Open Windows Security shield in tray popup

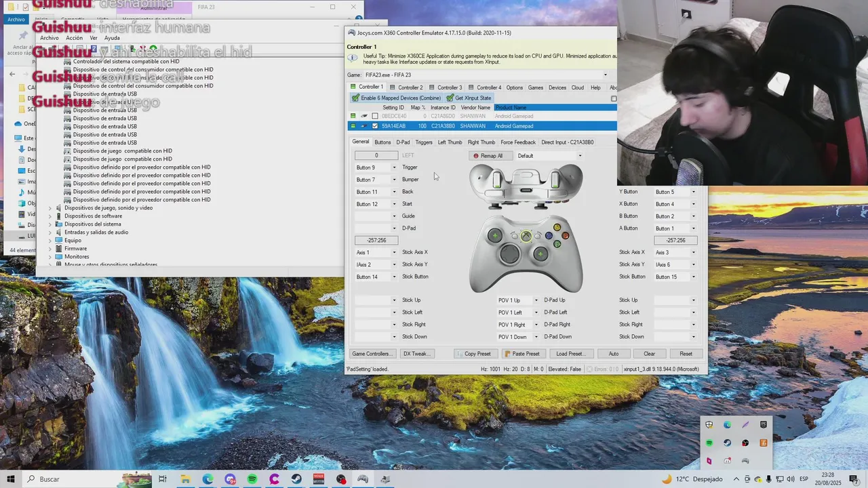[x=709, y=425]
